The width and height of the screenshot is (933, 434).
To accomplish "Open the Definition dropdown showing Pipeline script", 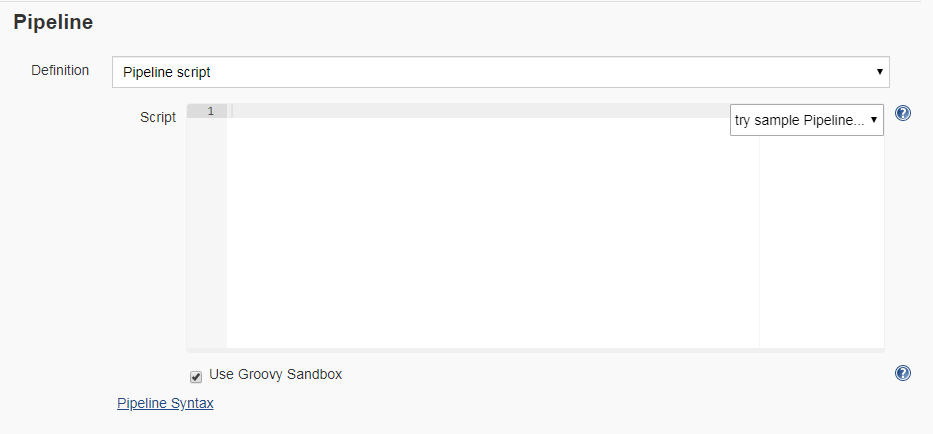I will [x=500, y=72].
